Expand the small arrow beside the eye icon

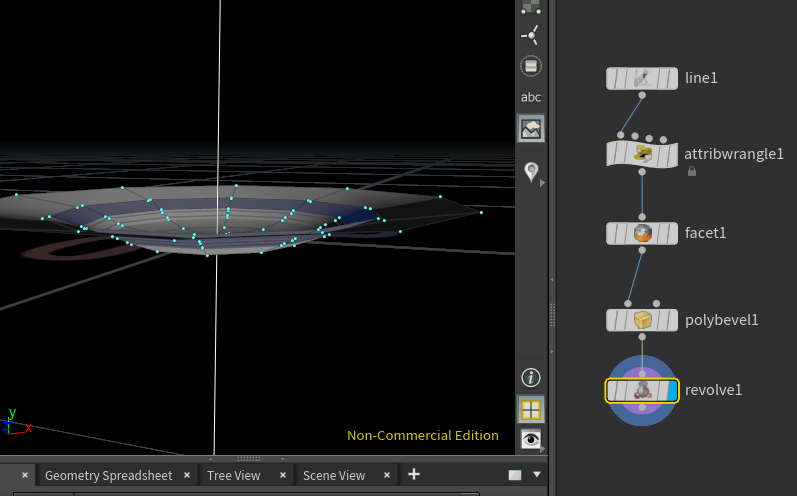pyautogui.click(x=543, y=449)
